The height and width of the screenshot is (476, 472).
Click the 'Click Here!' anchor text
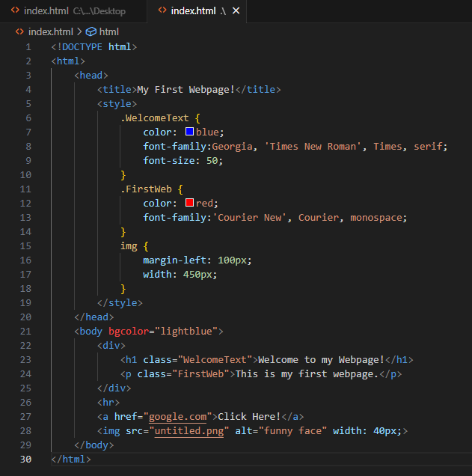click(x=247, y=417)
